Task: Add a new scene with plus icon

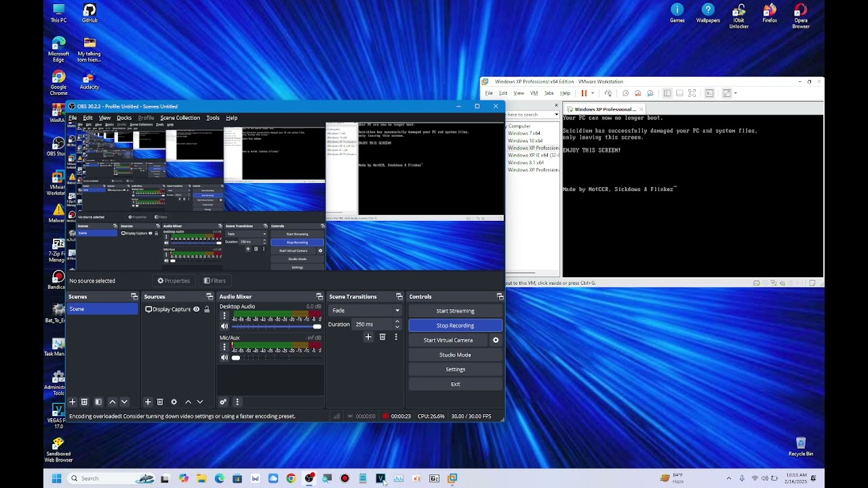Action: coord(73,402)
